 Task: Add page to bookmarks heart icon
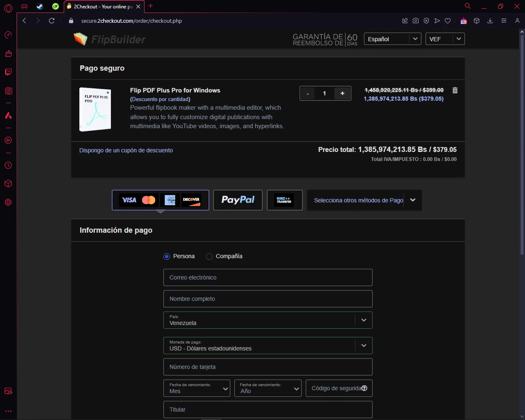448,21
